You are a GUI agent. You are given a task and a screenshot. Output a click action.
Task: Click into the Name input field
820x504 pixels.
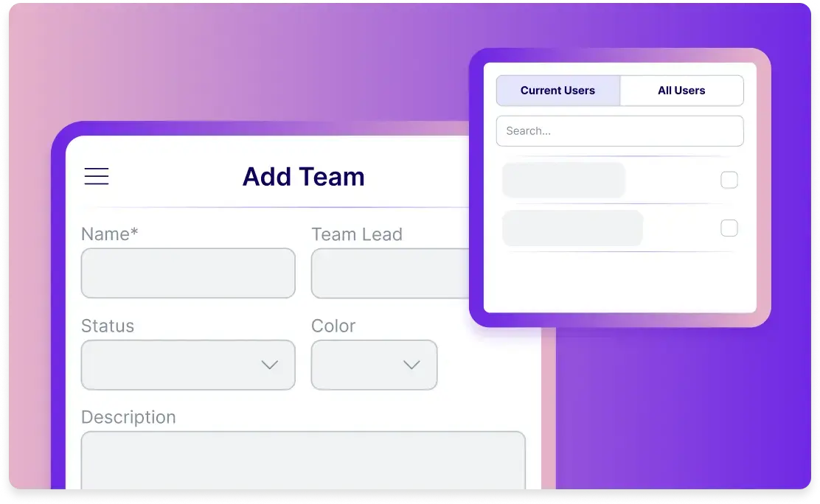(x=187, y=273)
